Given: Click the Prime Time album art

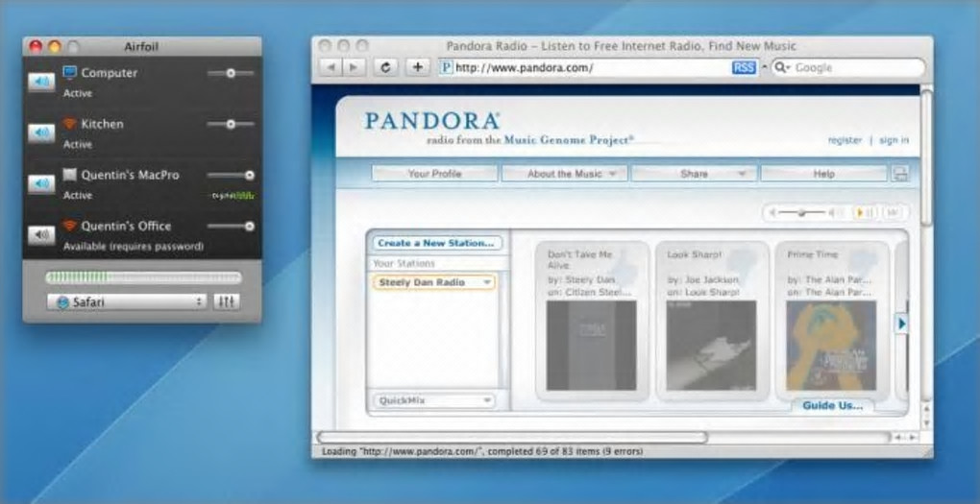Looking at the screenshot, I should click(831, 346).
